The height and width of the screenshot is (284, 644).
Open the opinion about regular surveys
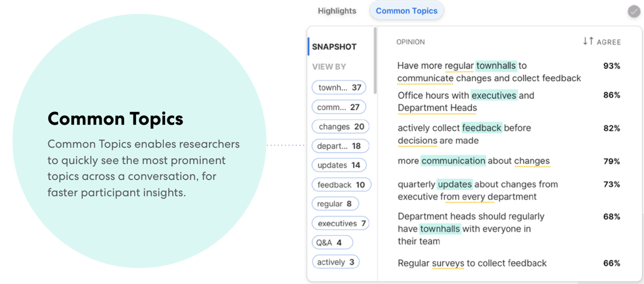pos(472,263)
